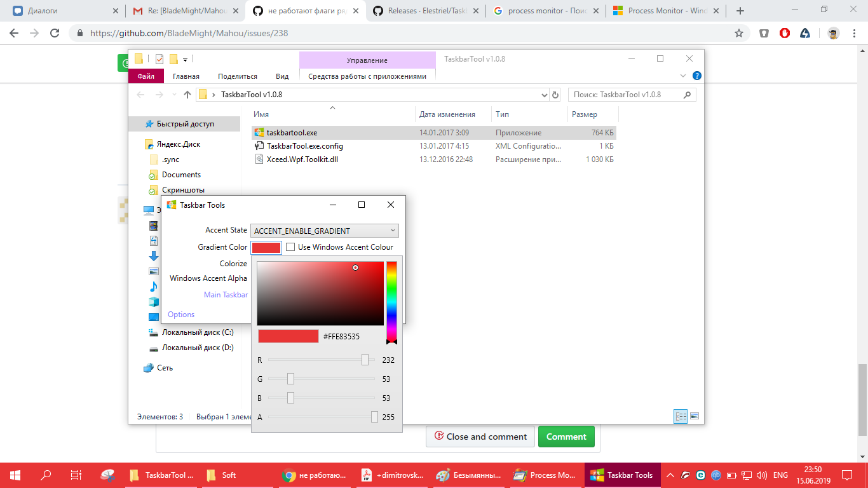Open Customize Quick Access Toolbar dropdown
This screenshot has height=488, width=868.
tap(185, 59)
